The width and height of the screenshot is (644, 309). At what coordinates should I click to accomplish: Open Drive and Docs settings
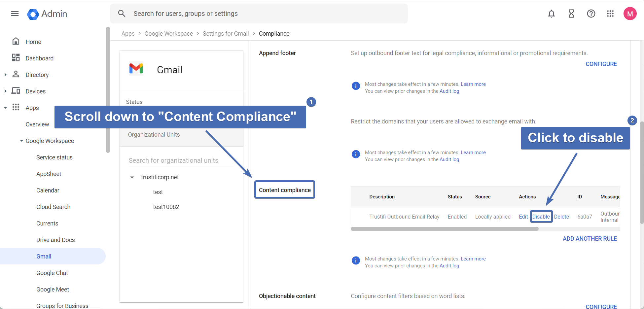[x=55, y=240]
